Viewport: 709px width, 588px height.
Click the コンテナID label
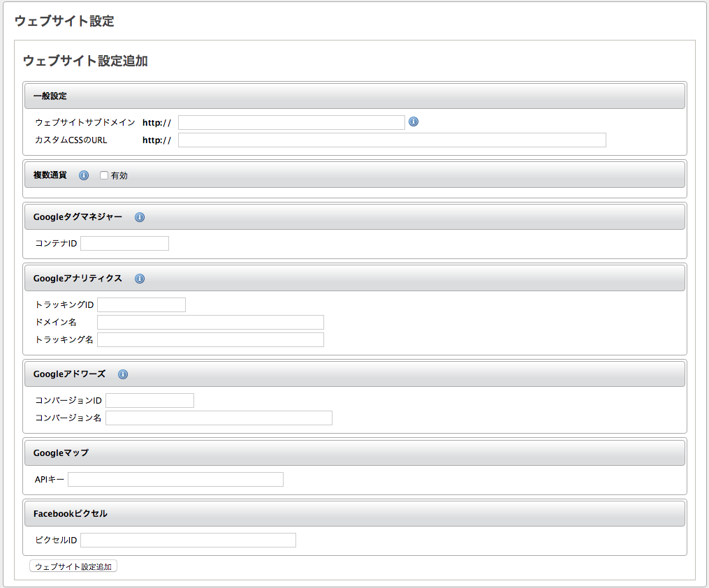(56, 243)
